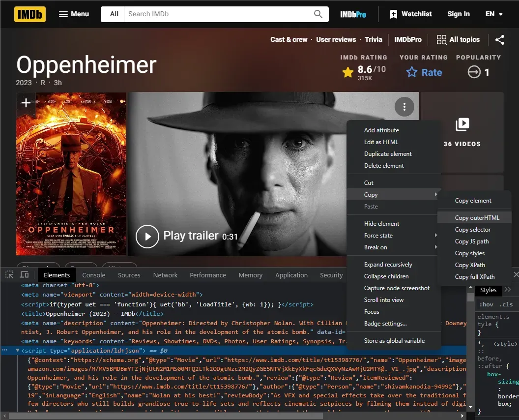519x420 pixels.
Task: Click the Sign In link
Action: tap(458, 14)
